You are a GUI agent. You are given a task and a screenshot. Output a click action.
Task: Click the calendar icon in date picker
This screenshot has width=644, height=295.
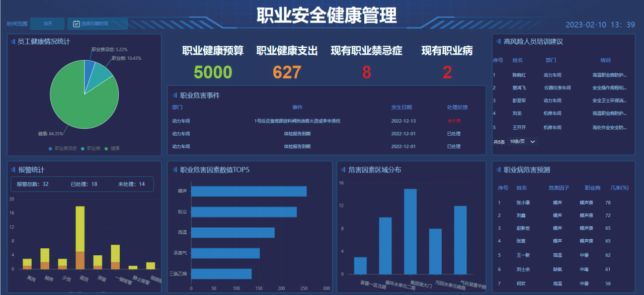76,24
